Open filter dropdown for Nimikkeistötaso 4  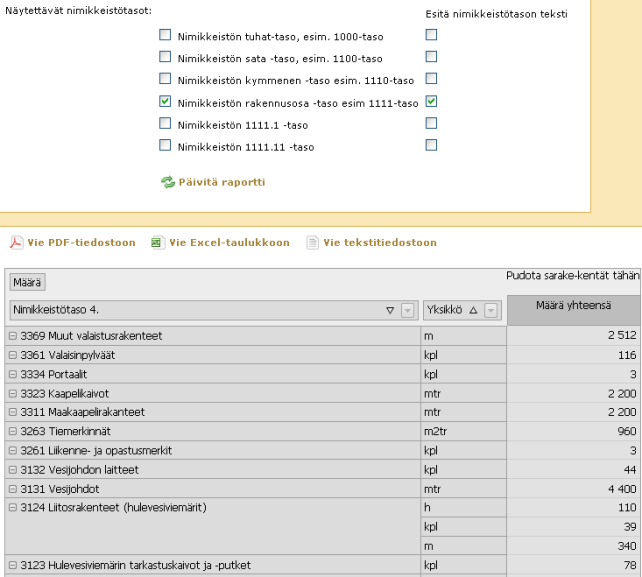[407, 311]
